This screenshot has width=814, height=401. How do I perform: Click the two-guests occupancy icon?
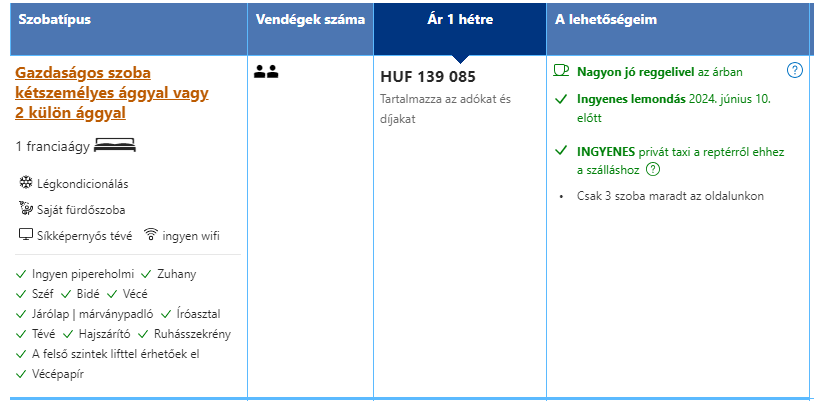click(265, 71)
